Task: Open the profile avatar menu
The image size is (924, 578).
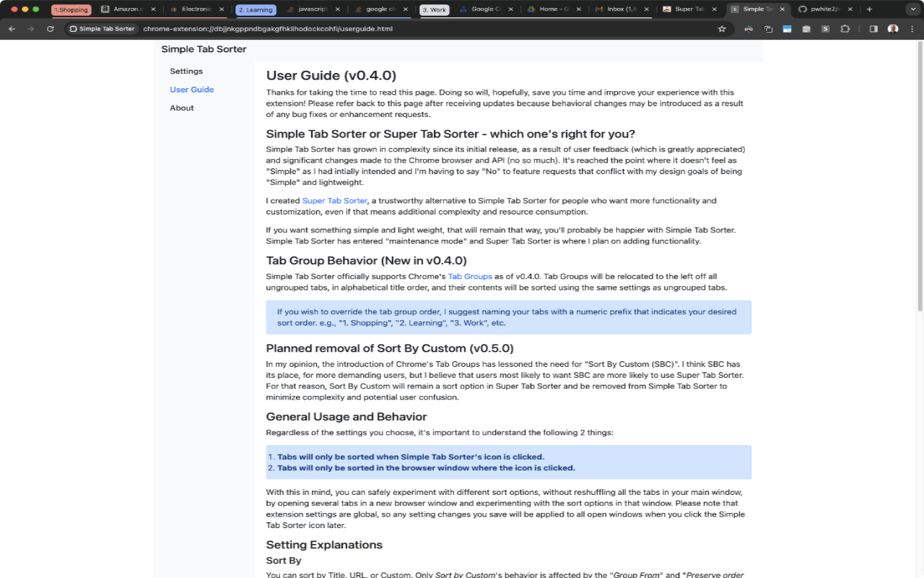Action: [893, 29]
